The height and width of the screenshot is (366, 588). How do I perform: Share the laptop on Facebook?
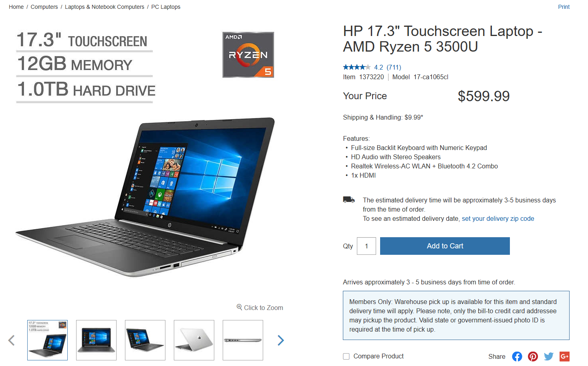click(x=517, y=356)
